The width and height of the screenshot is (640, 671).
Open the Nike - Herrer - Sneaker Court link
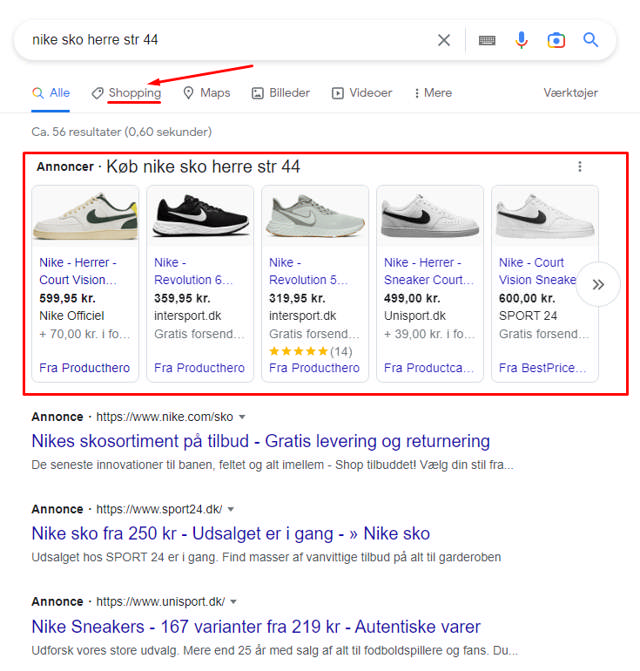pyautogui.click(x=429, y=271)
